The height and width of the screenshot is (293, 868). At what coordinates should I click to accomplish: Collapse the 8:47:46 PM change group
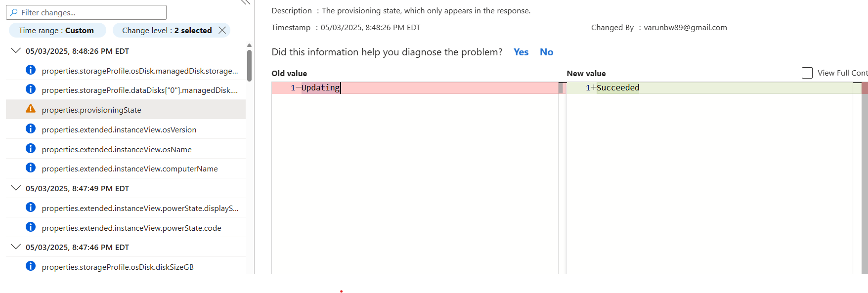16,247
